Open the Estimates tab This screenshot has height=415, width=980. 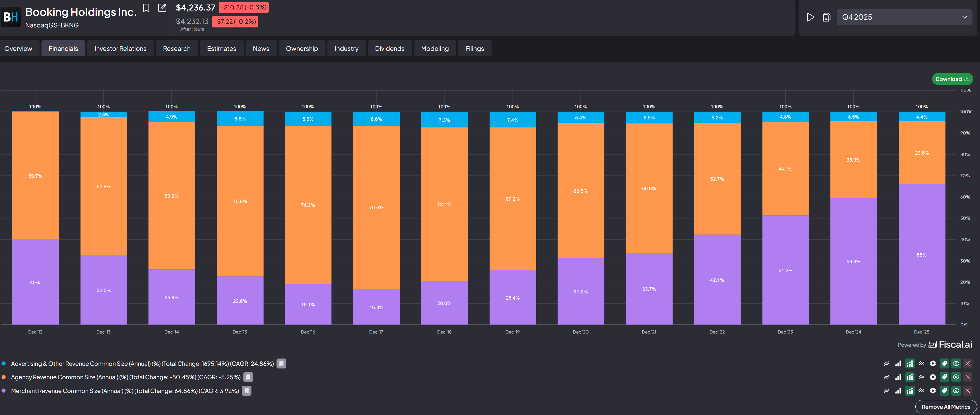[221, 49]
